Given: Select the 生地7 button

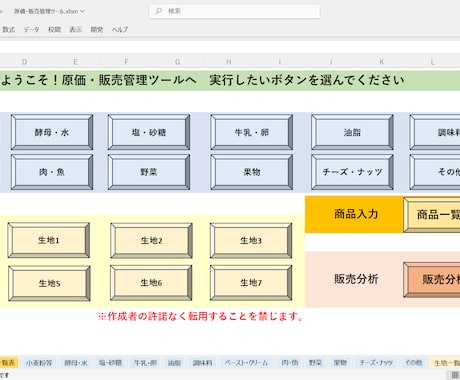Looking at the screenshot, I should pyautogui.click(x=251, y=283).
